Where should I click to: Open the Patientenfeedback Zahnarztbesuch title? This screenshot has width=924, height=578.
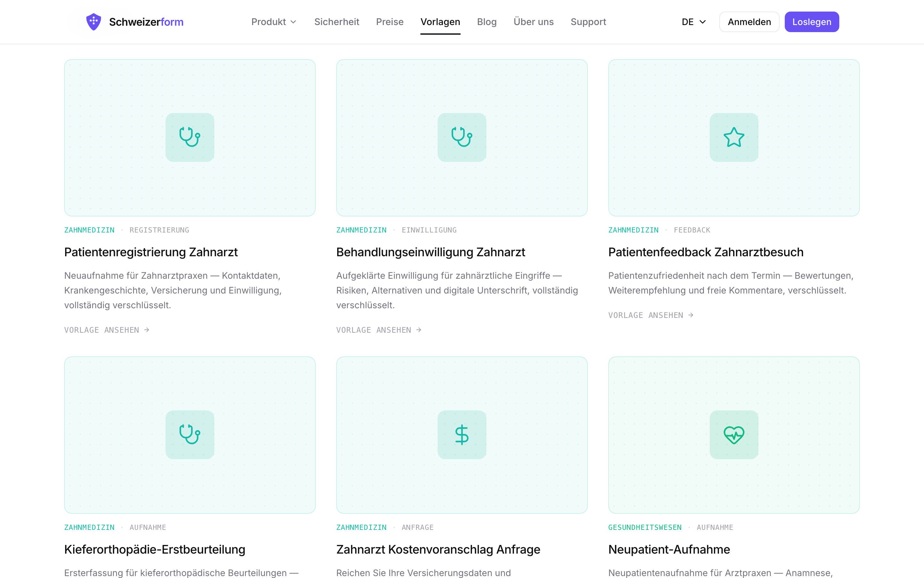(706, 252)
